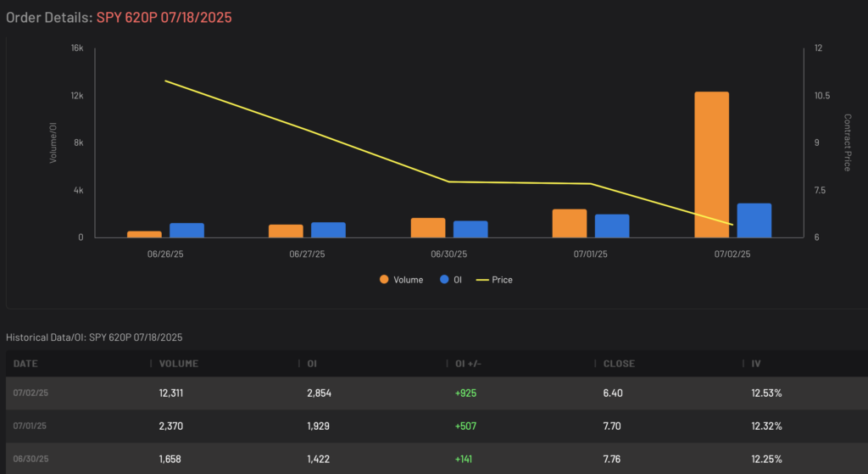Click the close price 6.40
Screen dimensions: 868x474
(613, 393)
